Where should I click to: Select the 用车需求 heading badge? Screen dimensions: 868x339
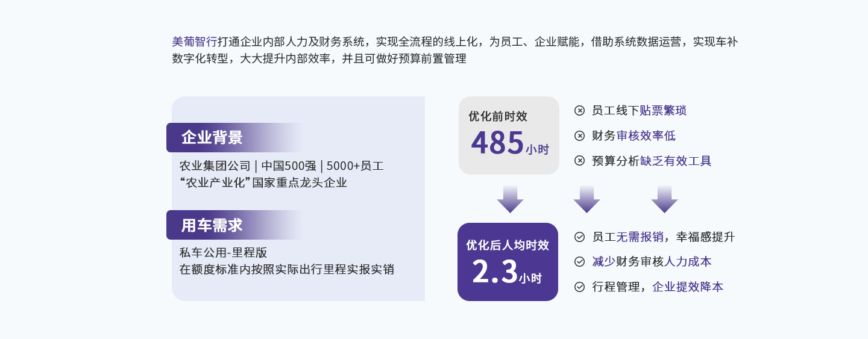click(212, 225)
